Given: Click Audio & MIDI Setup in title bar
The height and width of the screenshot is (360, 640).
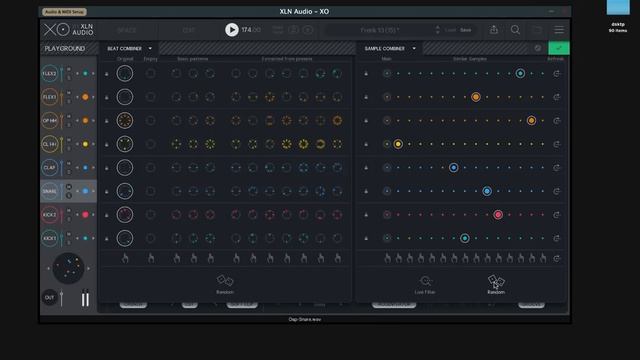Looking at the screenshot, I should [x=64, y=11].
